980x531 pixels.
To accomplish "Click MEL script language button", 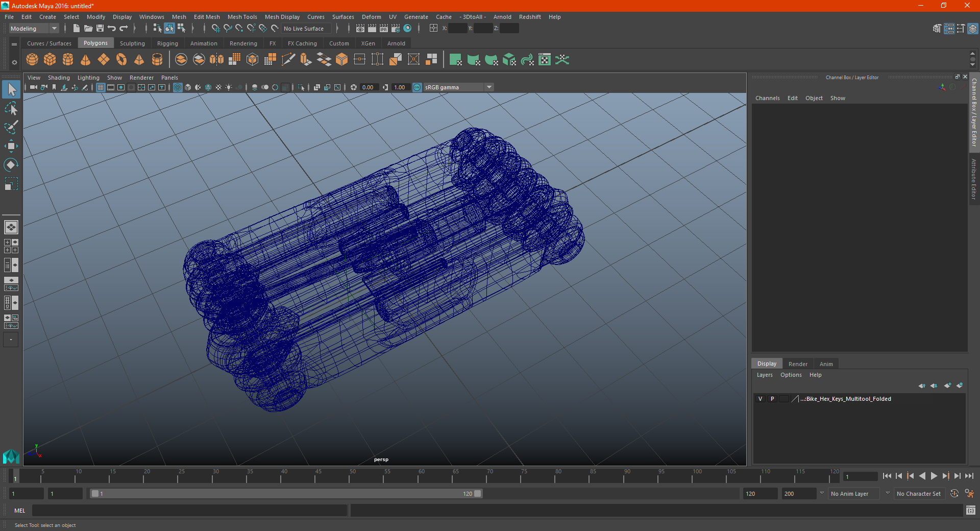I will 19,511.
